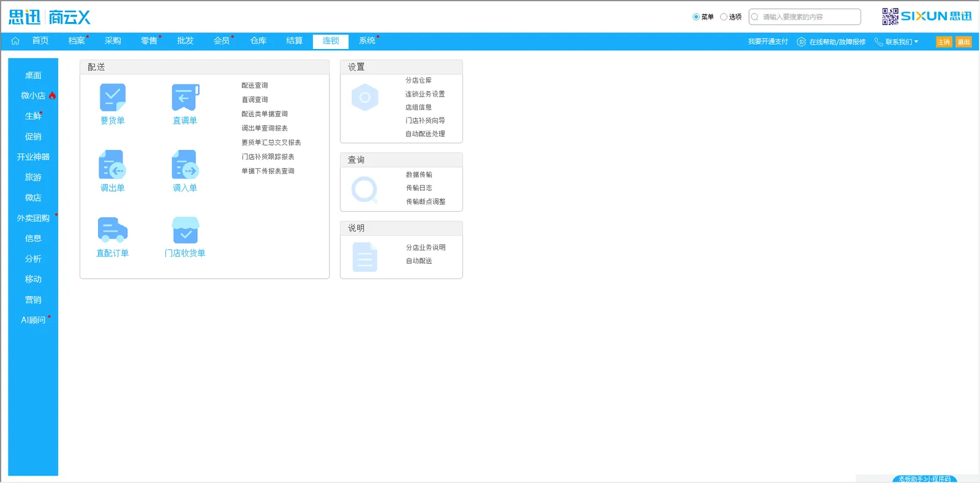This screenshot has height=483, width=980.
Task: Click the search magnifier in the search box
Action: coord(755,17)
